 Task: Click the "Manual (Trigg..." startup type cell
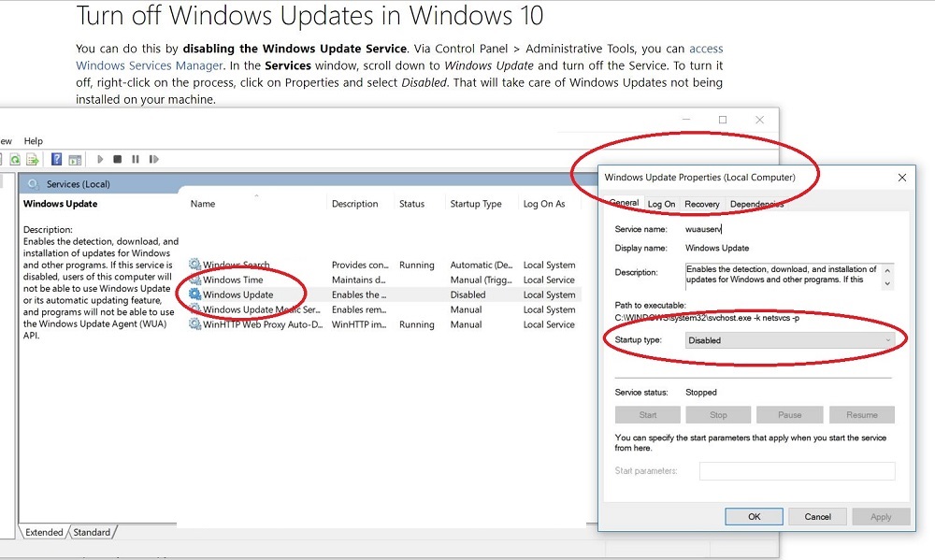(482, 280)
